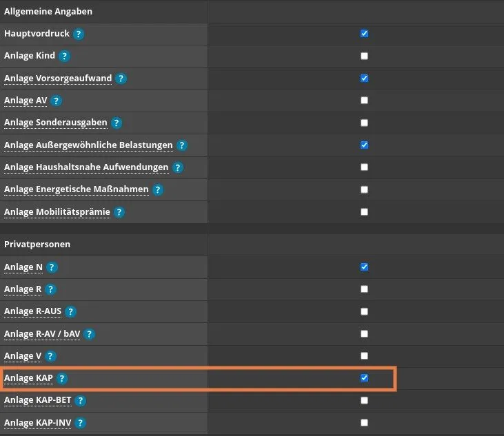Show help for Anlage Vorsorgeaufwand
Image resolution: width=504 pixels, height=436 pixels.
[121, 79]
